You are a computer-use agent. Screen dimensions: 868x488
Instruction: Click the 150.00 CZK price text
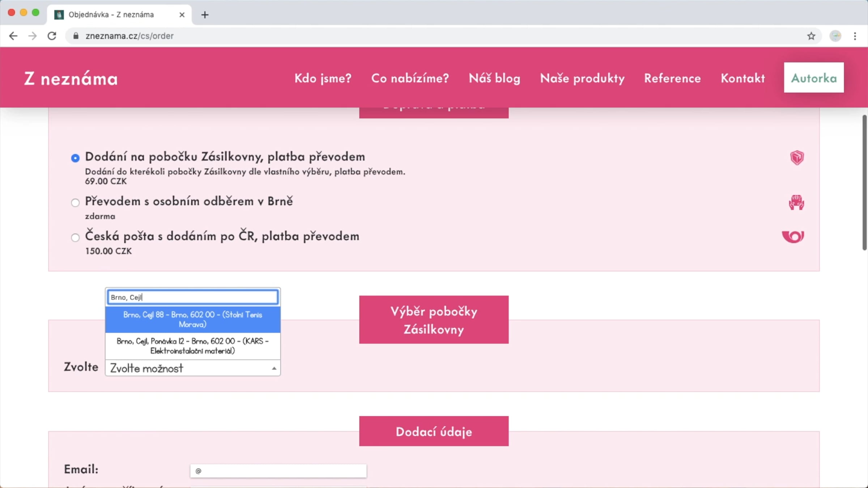108,251
